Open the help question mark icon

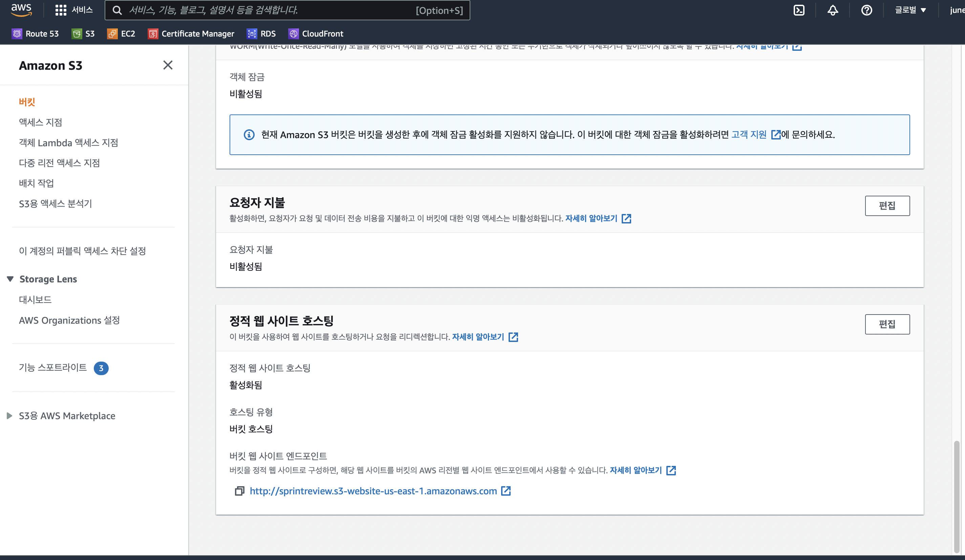tap(866, 10)
